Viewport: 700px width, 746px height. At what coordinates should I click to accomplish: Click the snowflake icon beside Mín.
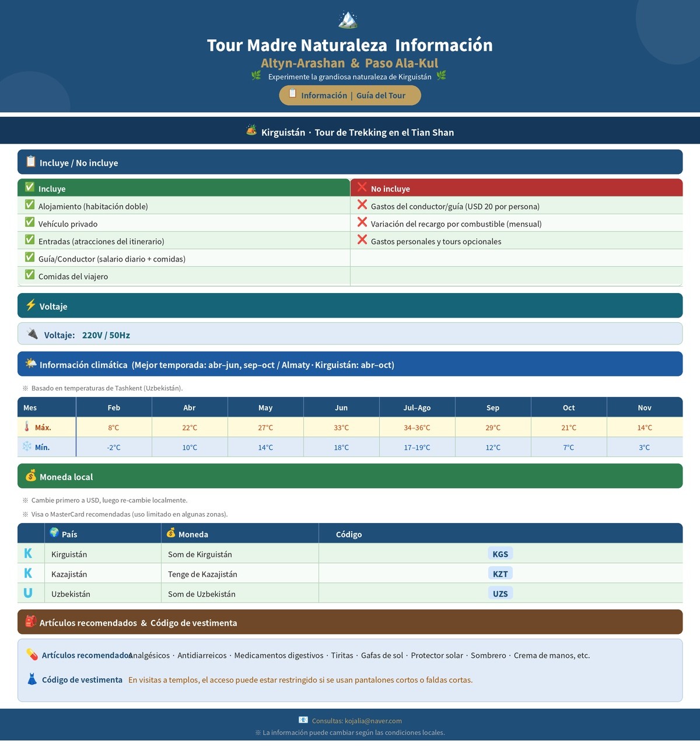point(27,447)
